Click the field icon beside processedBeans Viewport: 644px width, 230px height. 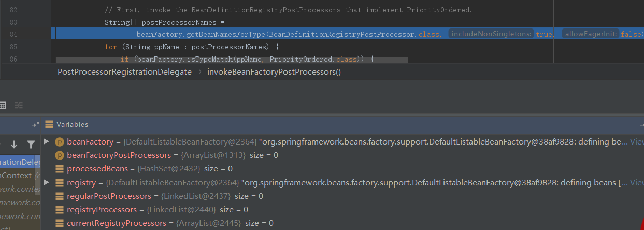[59, 169]
